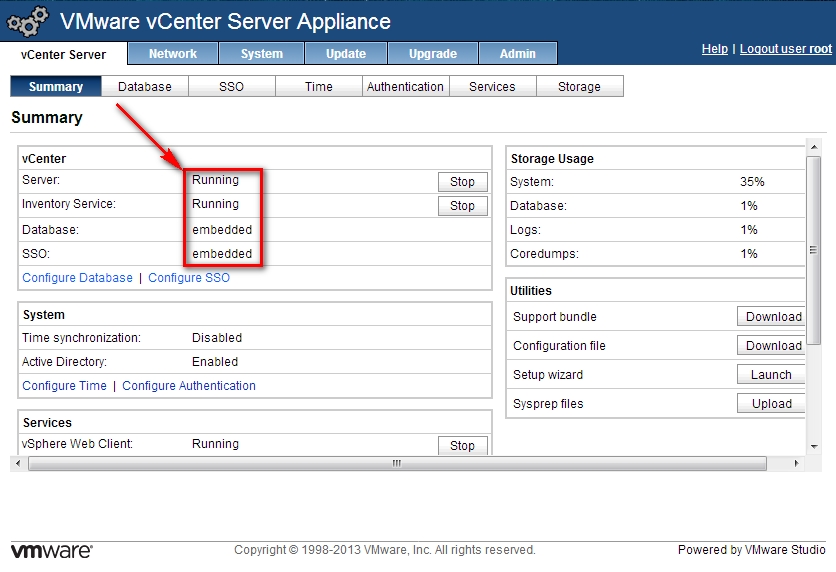This screenshot has width=836, height=572.
Task: Click Logout user root link
Action: (785, 49)
